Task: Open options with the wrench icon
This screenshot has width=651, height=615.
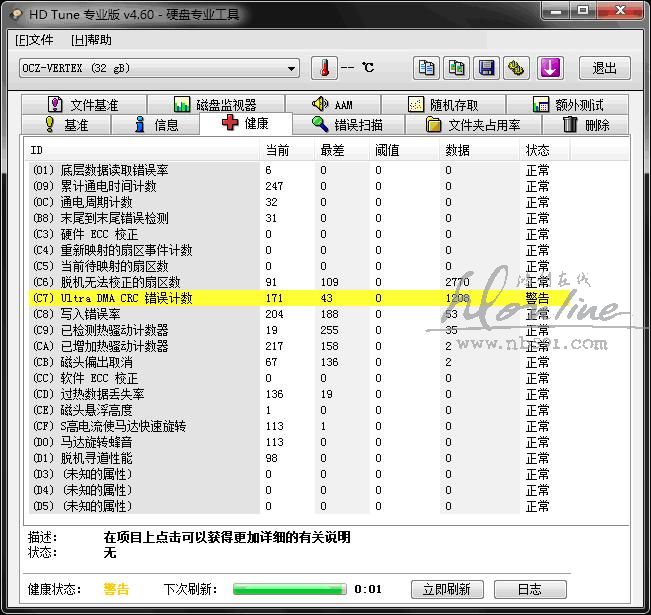Action: (x=516, y=68)
